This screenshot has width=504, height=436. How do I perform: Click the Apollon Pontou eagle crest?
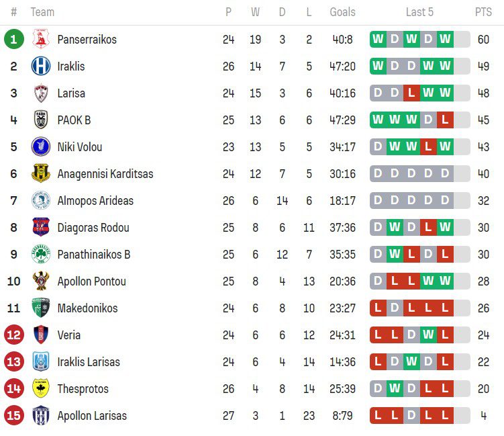click(x=41, y=281)
